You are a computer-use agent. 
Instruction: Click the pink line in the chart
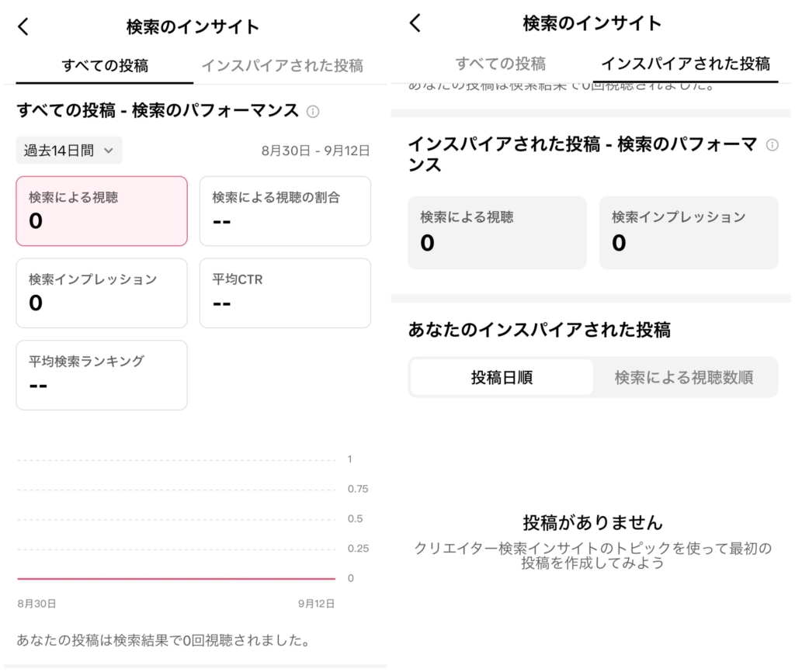[x=176, y=578]
